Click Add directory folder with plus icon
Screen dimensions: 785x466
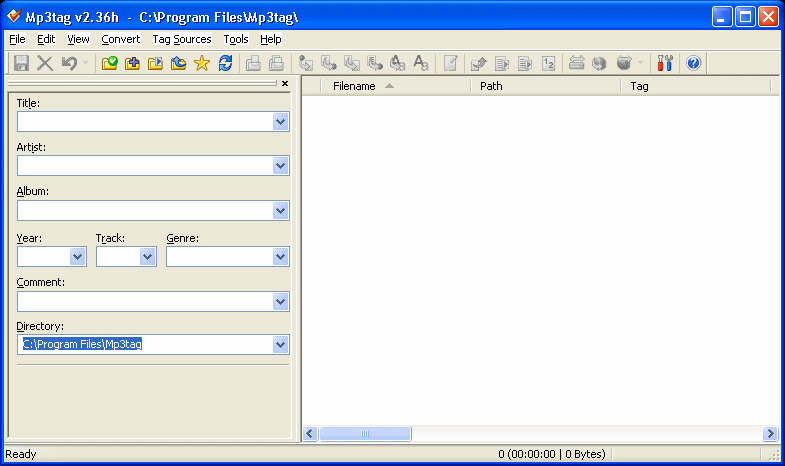pos(132,63)
